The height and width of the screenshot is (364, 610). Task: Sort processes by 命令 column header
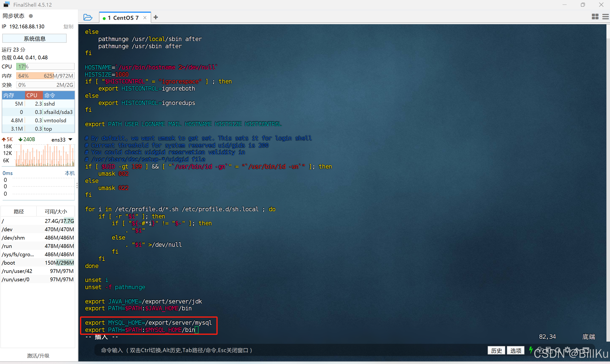59,95
